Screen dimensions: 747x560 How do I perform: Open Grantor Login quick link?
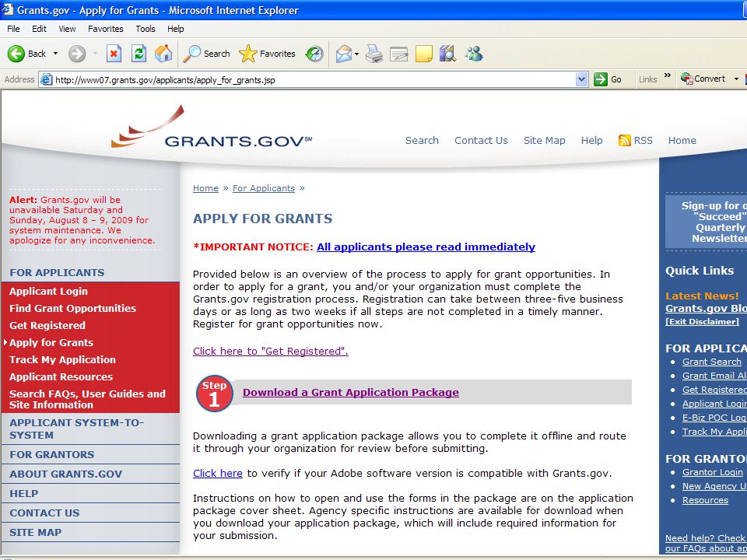pos(712,472)
